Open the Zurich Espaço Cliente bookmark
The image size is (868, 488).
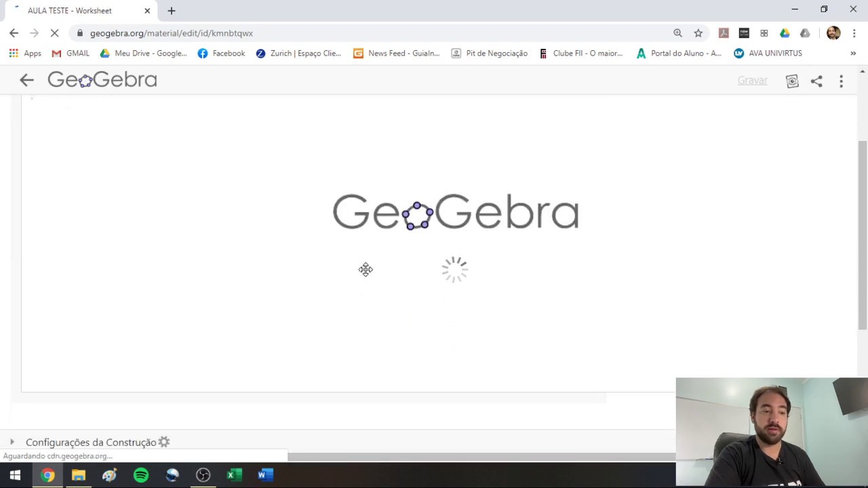click(298, 53)
